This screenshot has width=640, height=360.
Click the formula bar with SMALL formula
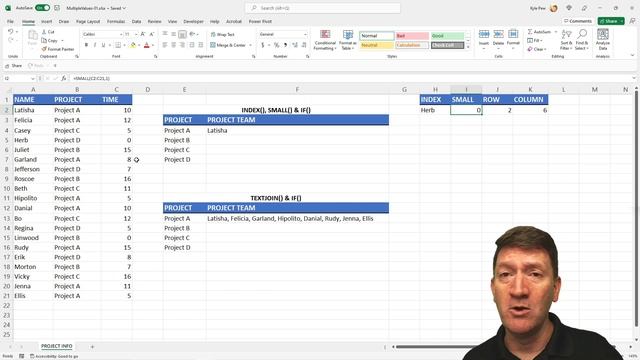tap(351, 78)
